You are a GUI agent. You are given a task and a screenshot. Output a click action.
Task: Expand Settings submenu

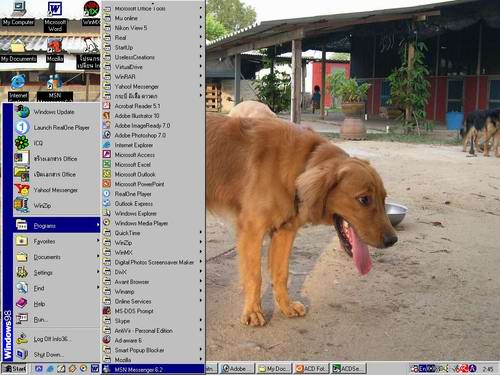tap(57, 273)
